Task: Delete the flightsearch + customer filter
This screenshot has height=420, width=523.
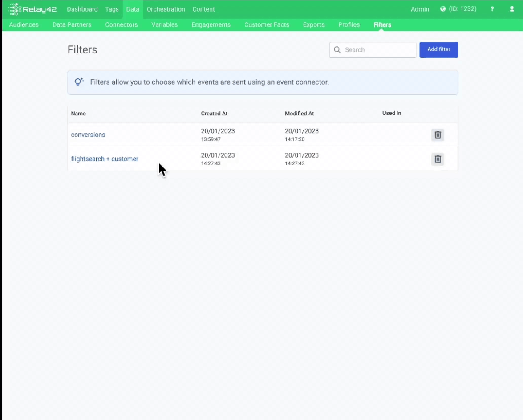Action: (x=438, y=159)
